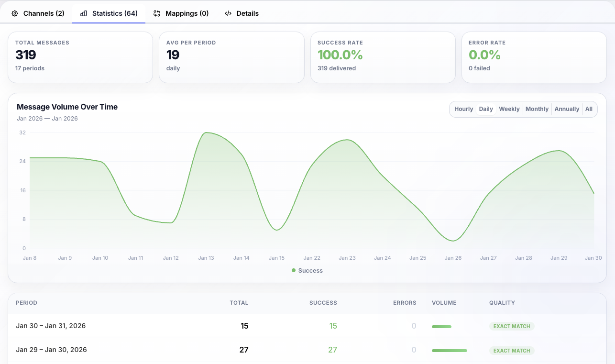Click the ERRORS column header
Screen dimensions: 615x364
point(405,303)
